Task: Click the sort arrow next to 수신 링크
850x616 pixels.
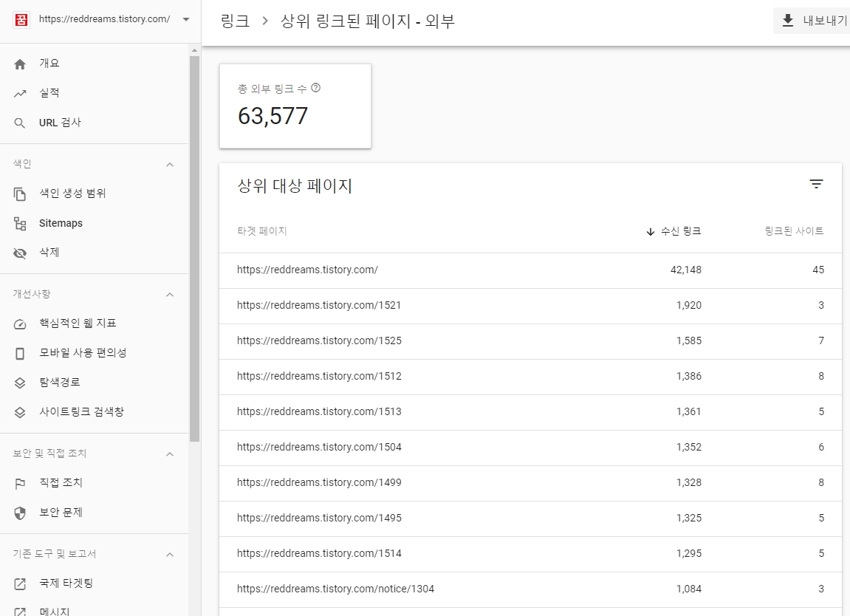Action: pyautogui.click(x=651, y=232)
